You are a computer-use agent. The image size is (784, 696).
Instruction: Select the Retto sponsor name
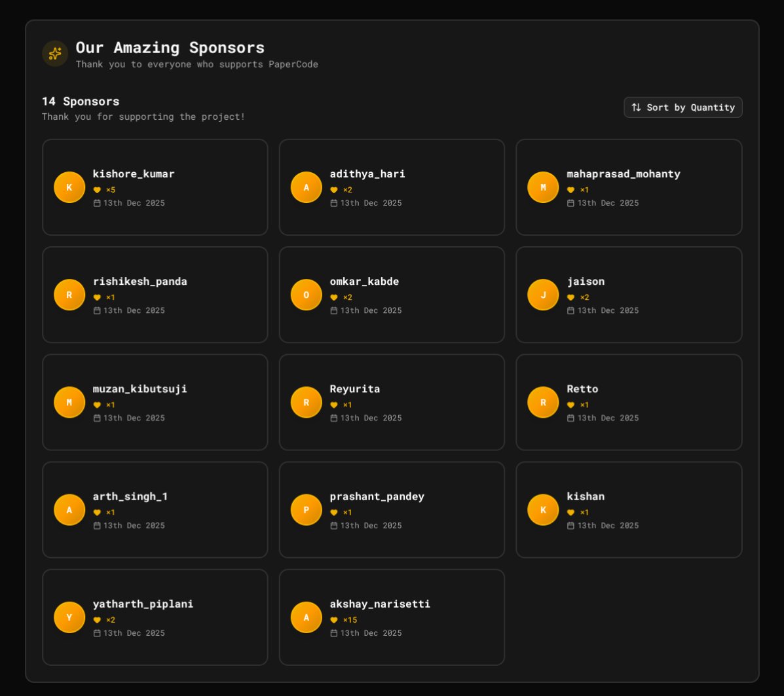coord(582,389)
